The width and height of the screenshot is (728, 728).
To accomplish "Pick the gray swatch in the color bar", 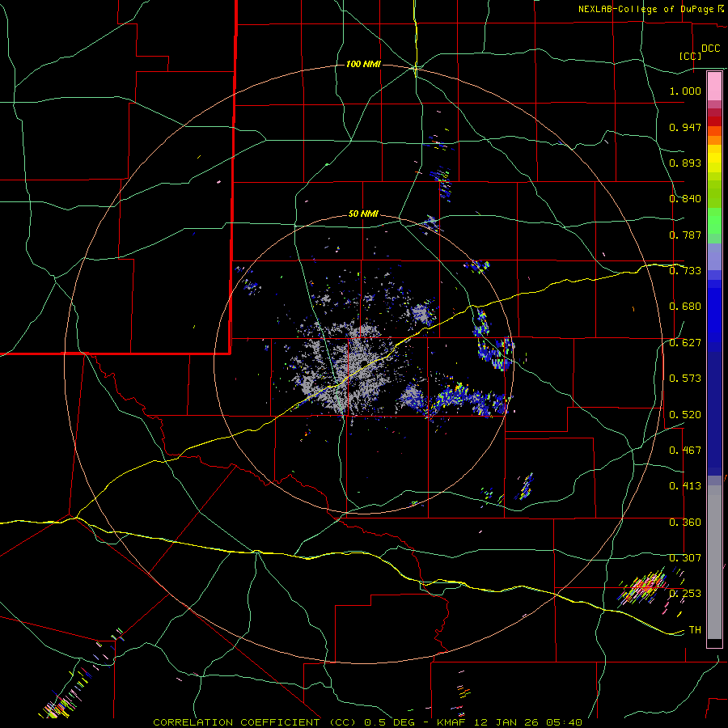I will 714,562.
